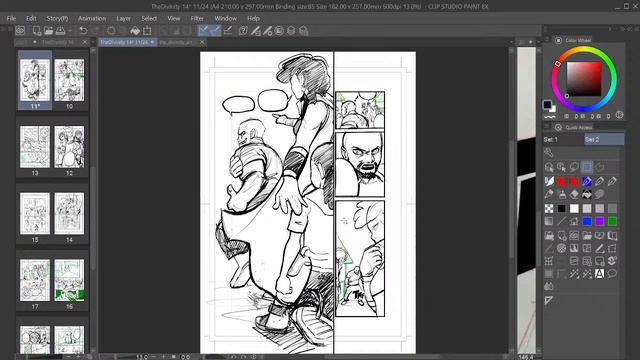The width and height of the screenshot is (640, 360).
Task: Click the dashed rectangle transform icon in Quick Access
Action: 612,248
